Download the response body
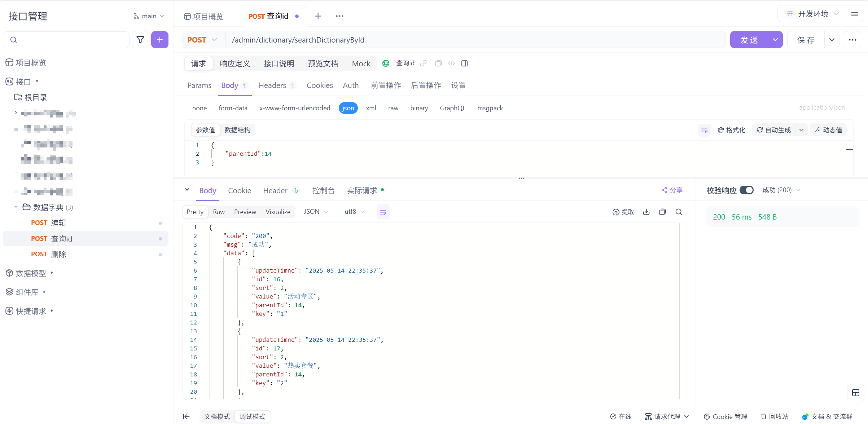 tap(646, 212)
